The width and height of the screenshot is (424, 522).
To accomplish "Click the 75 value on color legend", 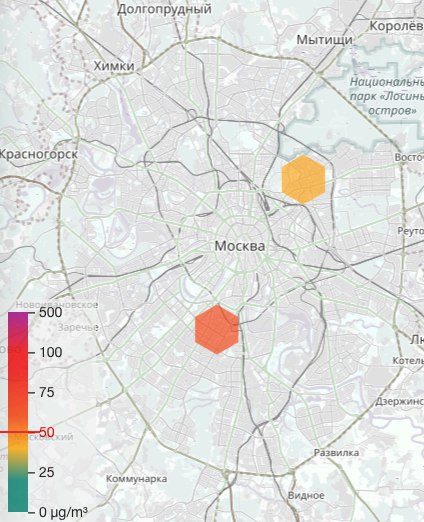I will coord(47,392).
